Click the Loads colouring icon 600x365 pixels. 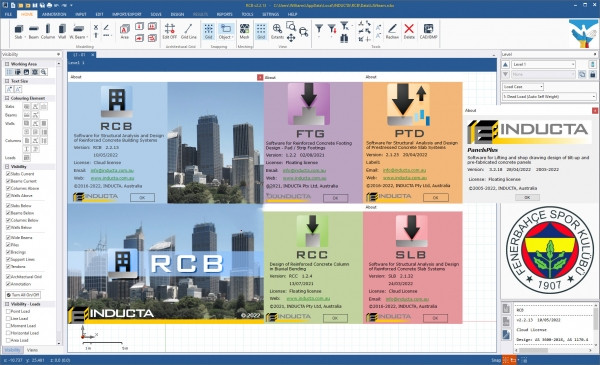[27, 158]
